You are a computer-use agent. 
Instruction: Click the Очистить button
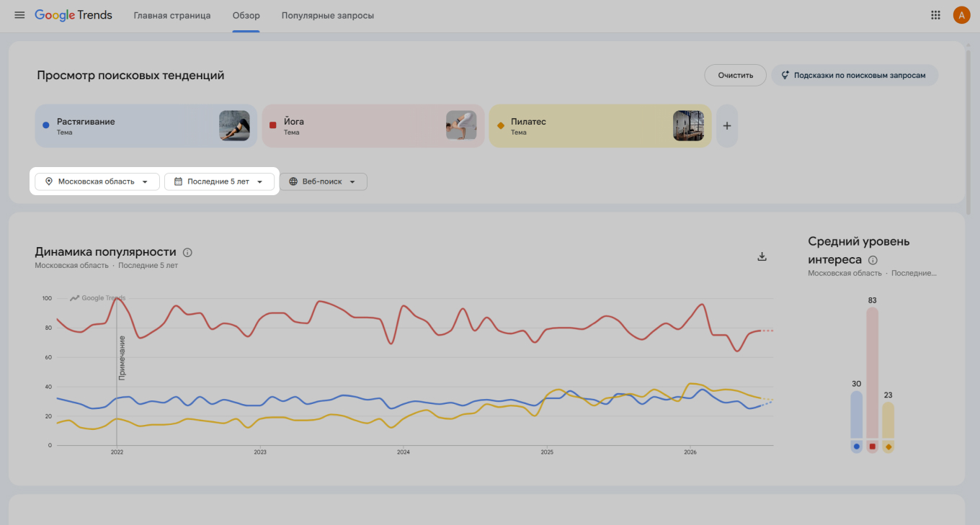(x=736, y=75)
